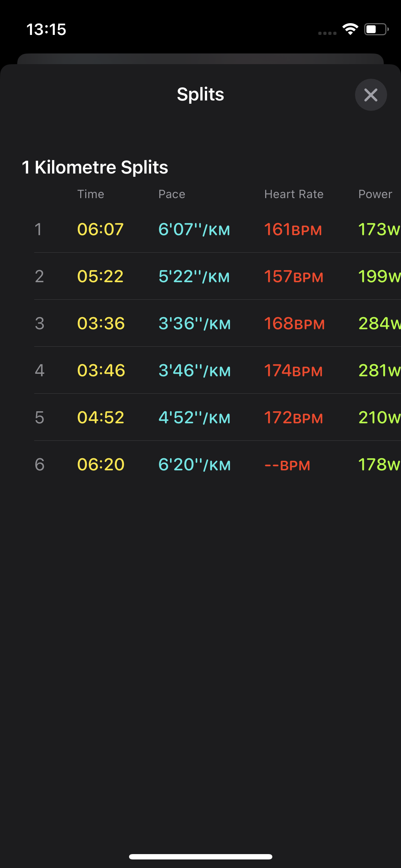Image resolution: width=401 pixels, height=868 pixels.
Task: Select the Power column header
Action: point(375,194)
